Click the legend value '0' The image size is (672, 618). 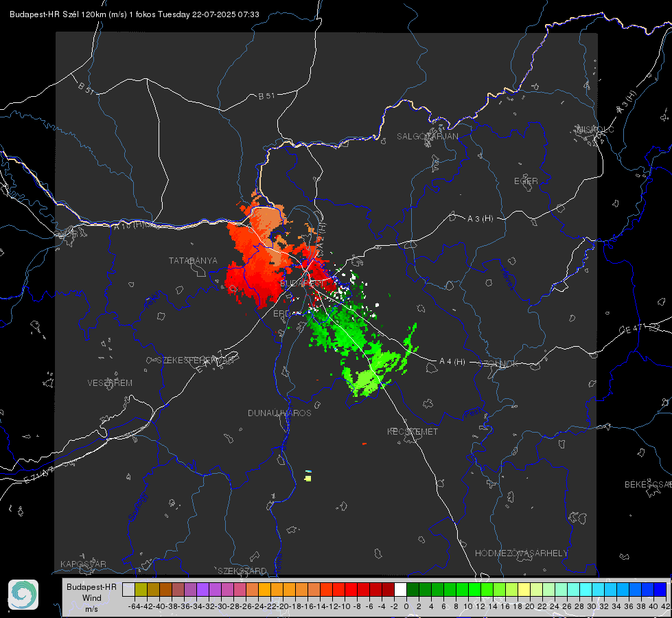(406, 606)
